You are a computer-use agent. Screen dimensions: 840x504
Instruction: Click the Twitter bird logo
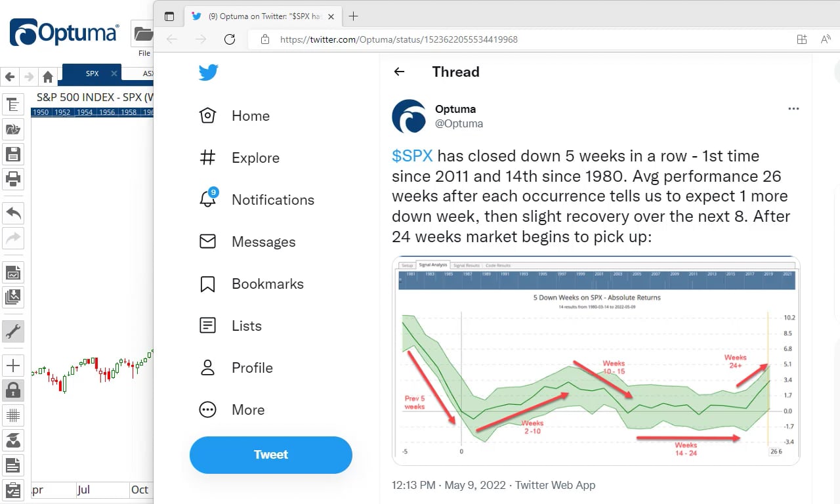click(x=208, y=72)
